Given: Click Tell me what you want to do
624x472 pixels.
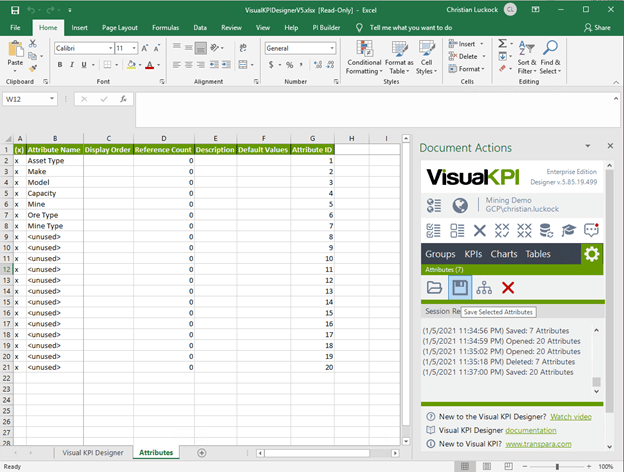Looking at the screenshot, I should pyautogui.click(x=411, y=27).
